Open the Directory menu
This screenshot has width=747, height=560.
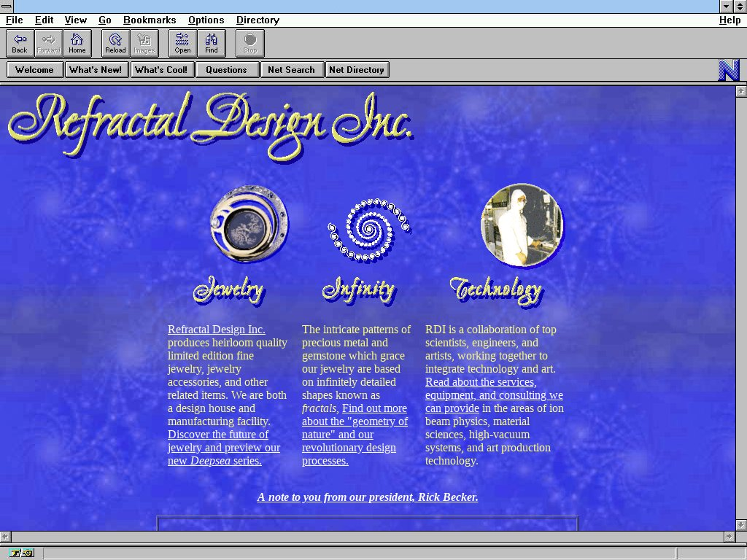(258, 20)
